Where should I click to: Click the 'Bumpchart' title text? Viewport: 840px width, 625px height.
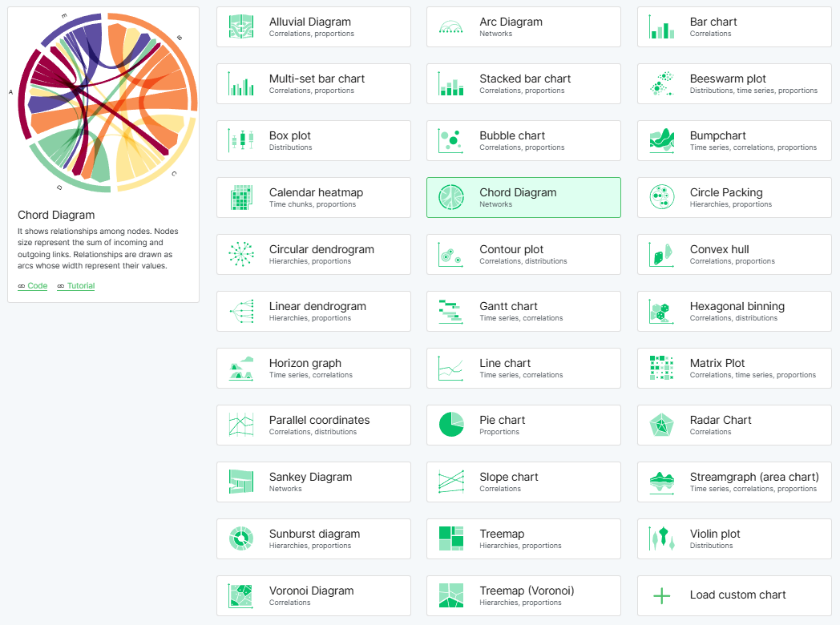[718, 135]
